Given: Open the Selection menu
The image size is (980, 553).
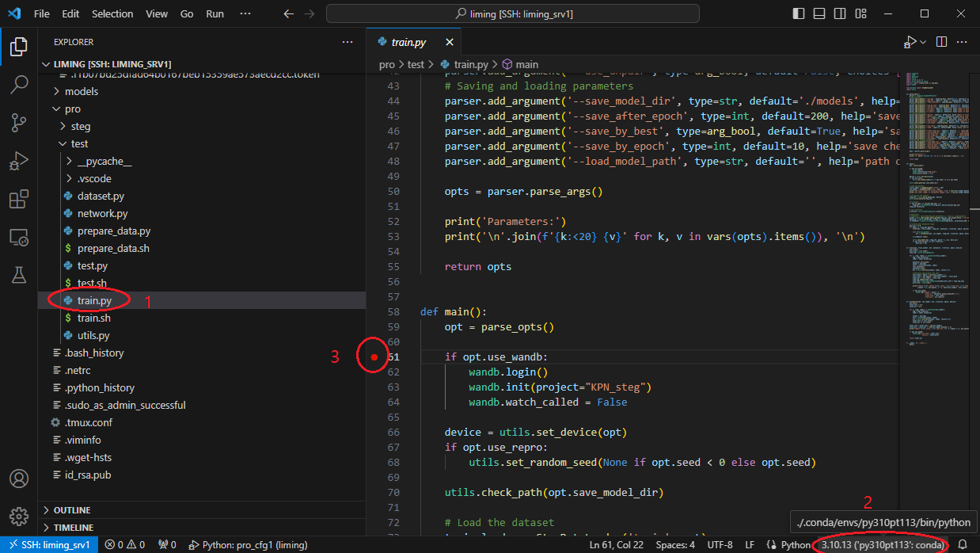Looking at the screenshot, I should (112, 13).
